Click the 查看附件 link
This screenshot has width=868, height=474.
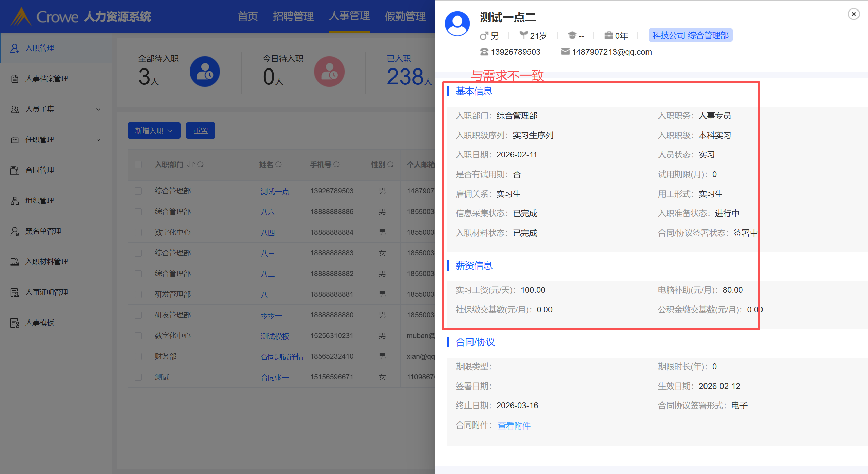coord(514,426)
